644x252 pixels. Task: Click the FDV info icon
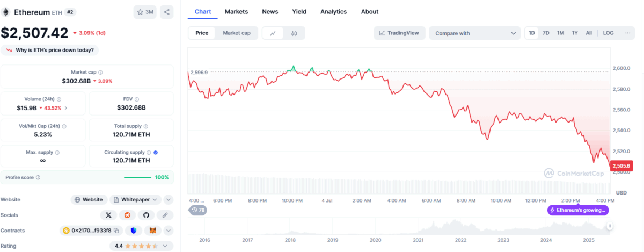click(137, 99)
